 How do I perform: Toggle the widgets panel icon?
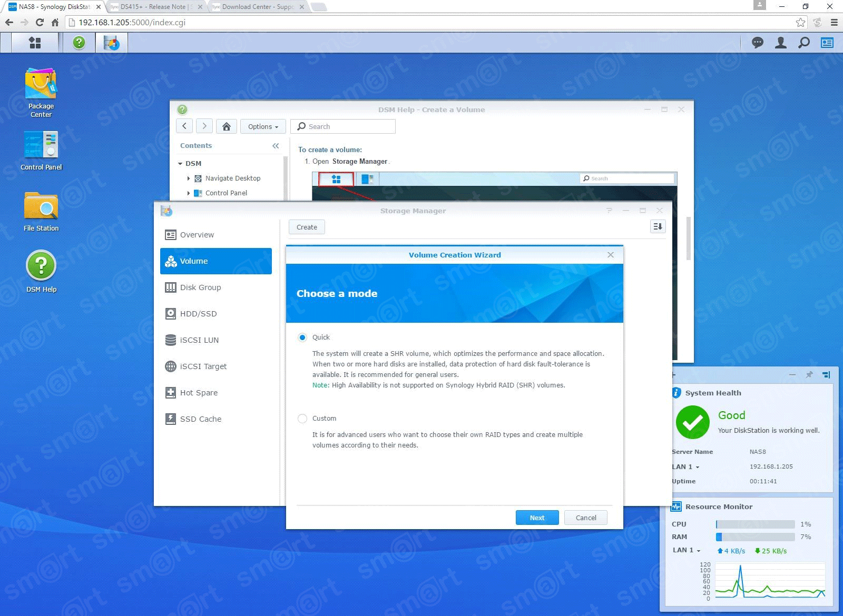(x=827, y=43)
